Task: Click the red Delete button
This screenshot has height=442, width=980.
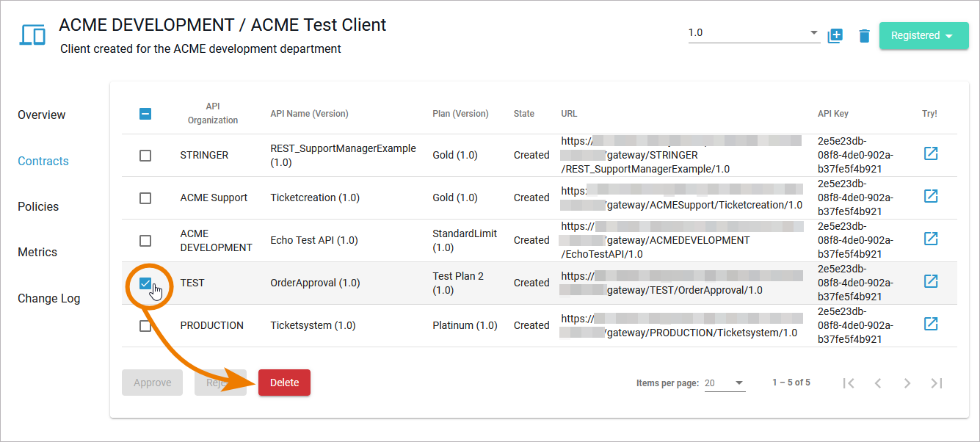Action: pyautogui.click(x=284, y=383)
